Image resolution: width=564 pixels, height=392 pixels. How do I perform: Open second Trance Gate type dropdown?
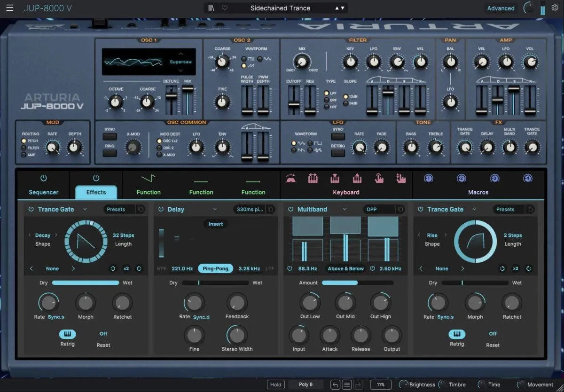click(474, 209)
